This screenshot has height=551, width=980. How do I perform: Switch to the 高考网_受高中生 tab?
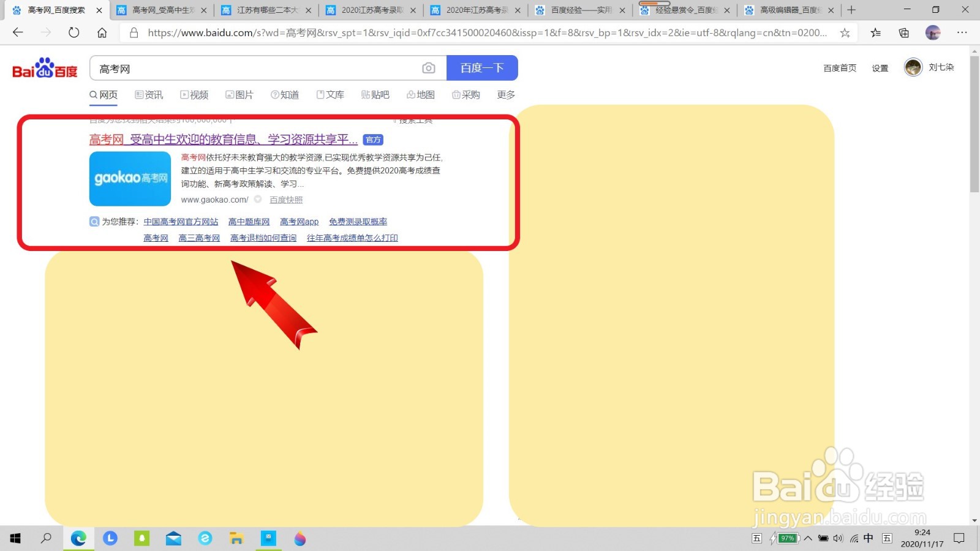pos(162,10)
